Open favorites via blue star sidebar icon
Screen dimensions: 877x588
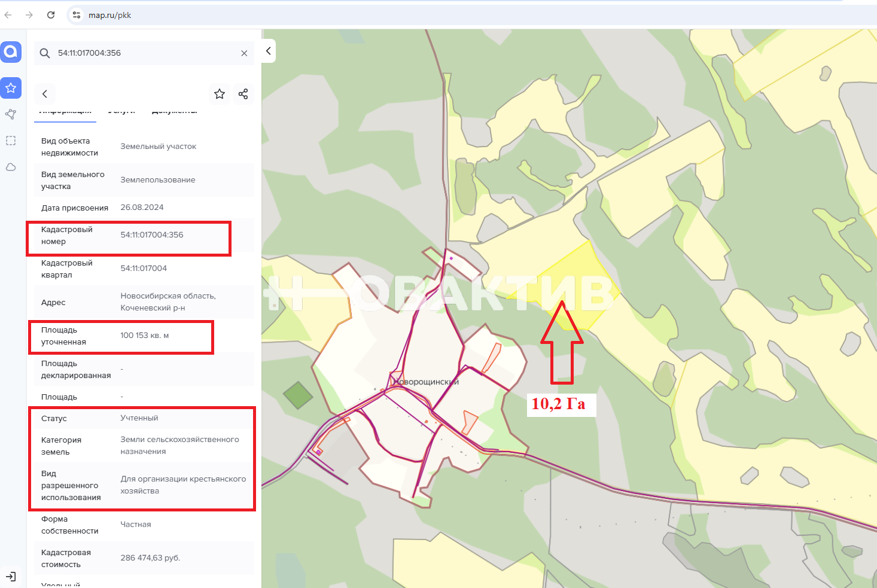(11, 88)
